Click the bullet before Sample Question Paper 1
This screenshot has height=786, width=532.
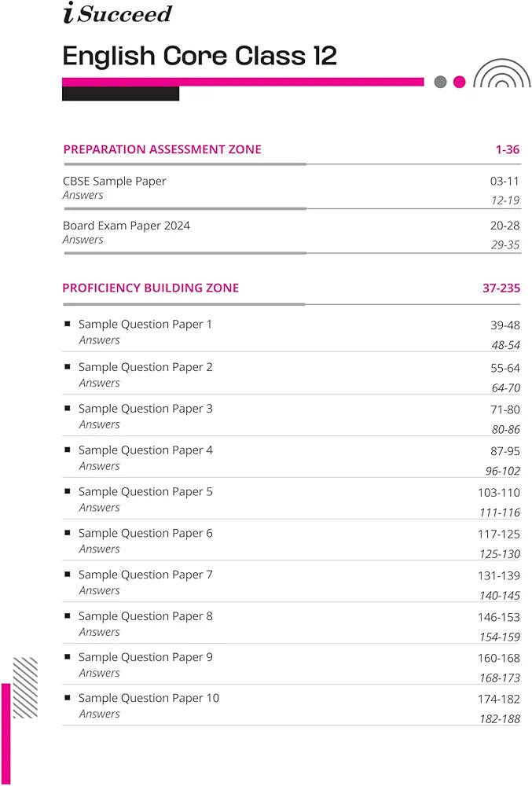[68, 324]
